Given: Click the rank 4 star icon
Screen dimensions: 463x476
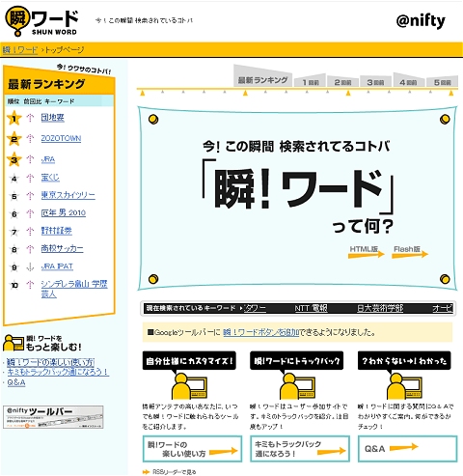Looking at the screenshot, I should coord(14,179).
